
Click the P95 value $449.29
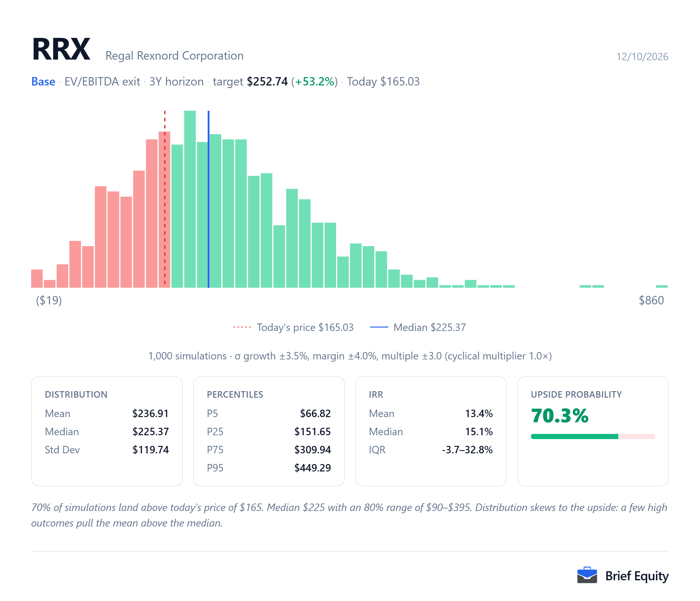(x=312, y=468)
